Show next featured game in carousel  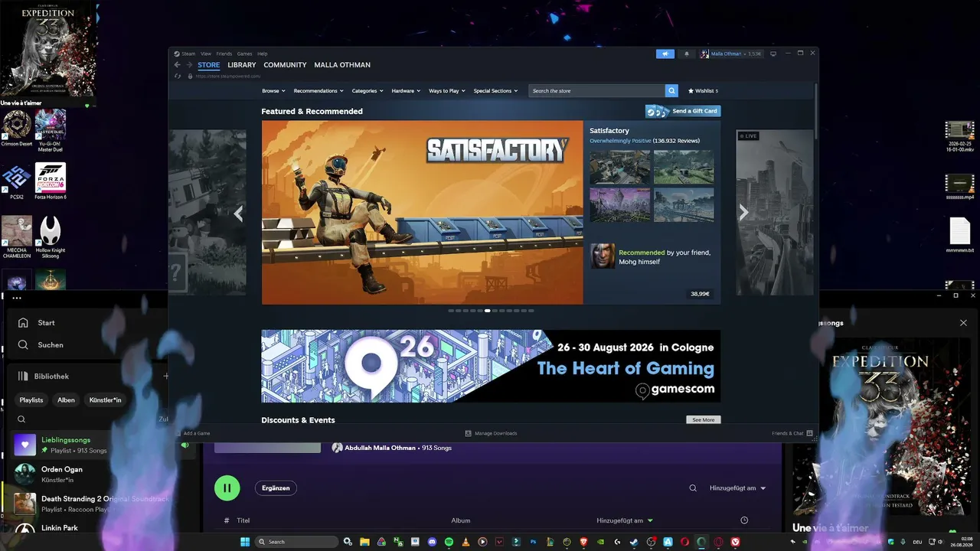click(x=743, y=214)
